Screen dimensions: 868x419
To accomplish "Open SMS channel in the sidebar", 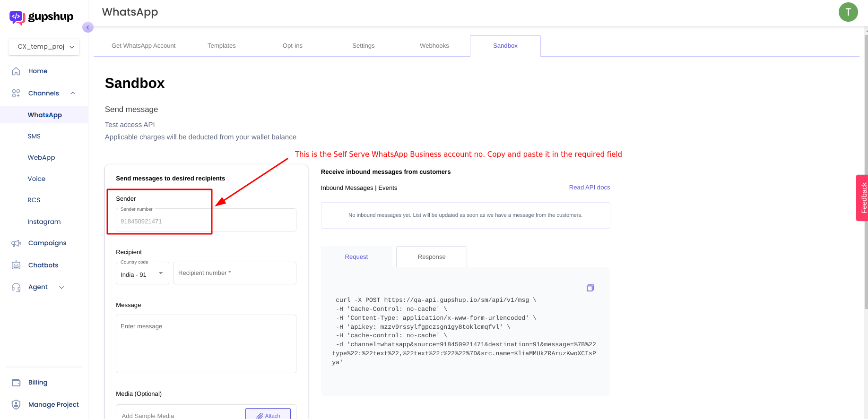I will coord(34,136).
